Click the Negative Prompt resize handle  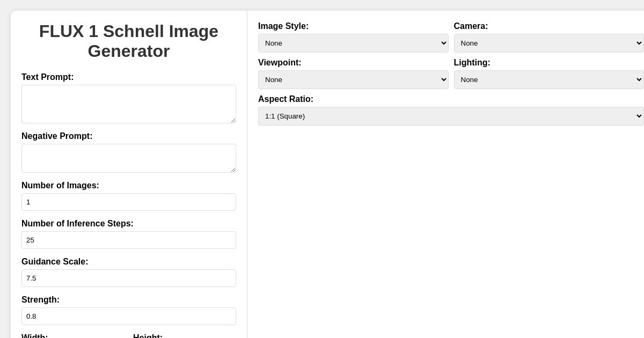click(234, 171)
